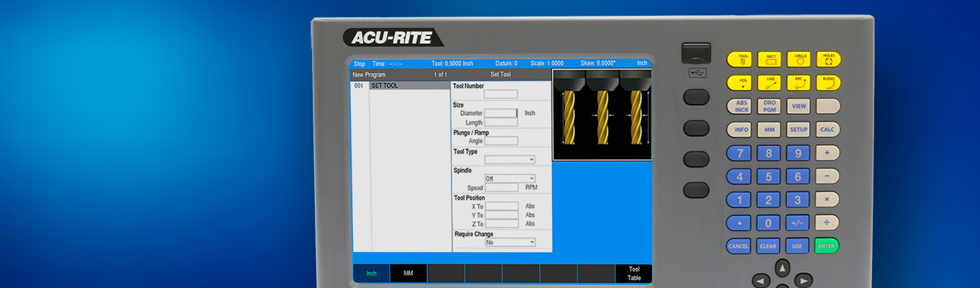Viewport: 980px width, 288px height.
Task: Click the Length input field
Action: [501, 122]
